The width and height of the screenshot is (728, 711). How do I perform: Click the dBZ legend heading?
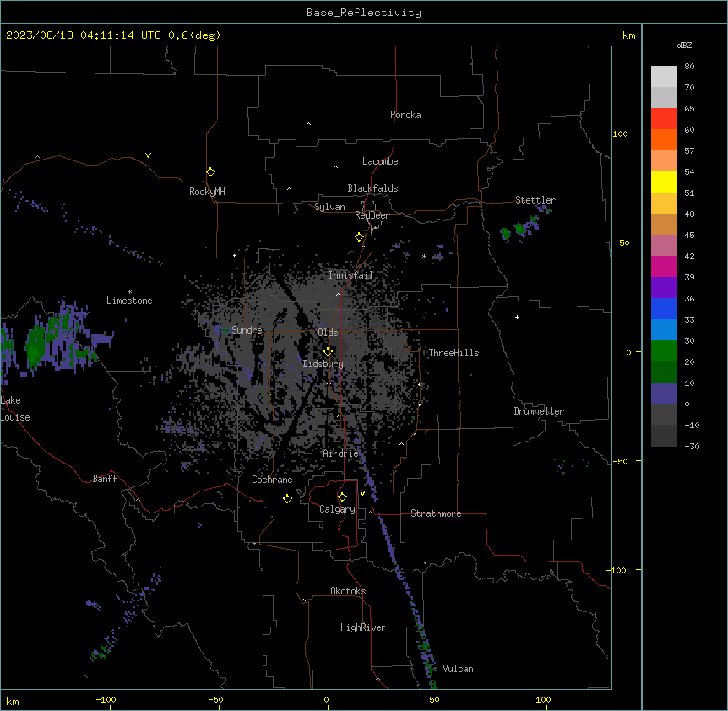[684, 46]
